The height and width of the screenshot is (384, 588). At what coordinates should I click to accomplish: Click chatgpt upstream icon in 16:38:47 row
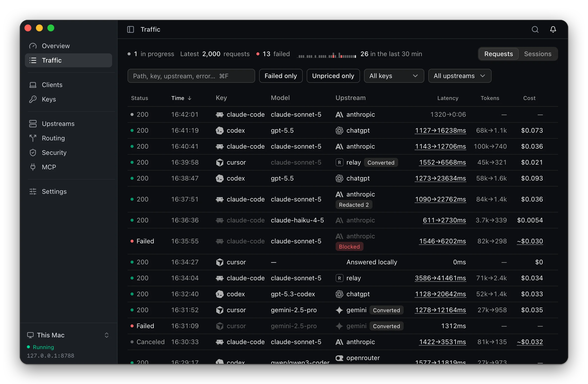[x=339, y=178]
